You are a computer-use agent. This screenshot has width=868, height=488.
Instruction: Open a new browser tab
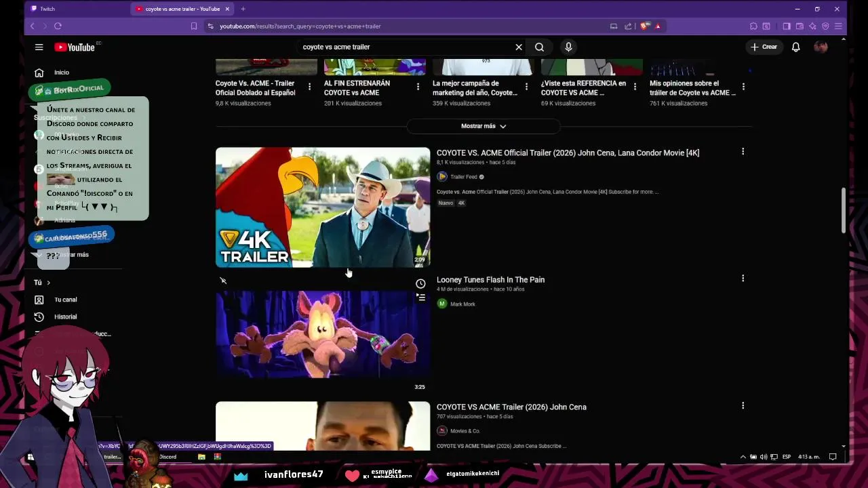click(243, 9)
